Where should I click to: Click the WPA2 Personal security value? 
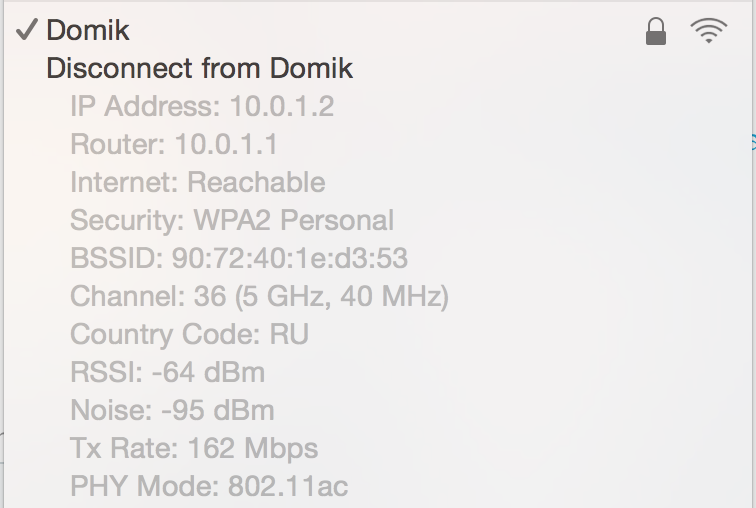pos(294,220)
